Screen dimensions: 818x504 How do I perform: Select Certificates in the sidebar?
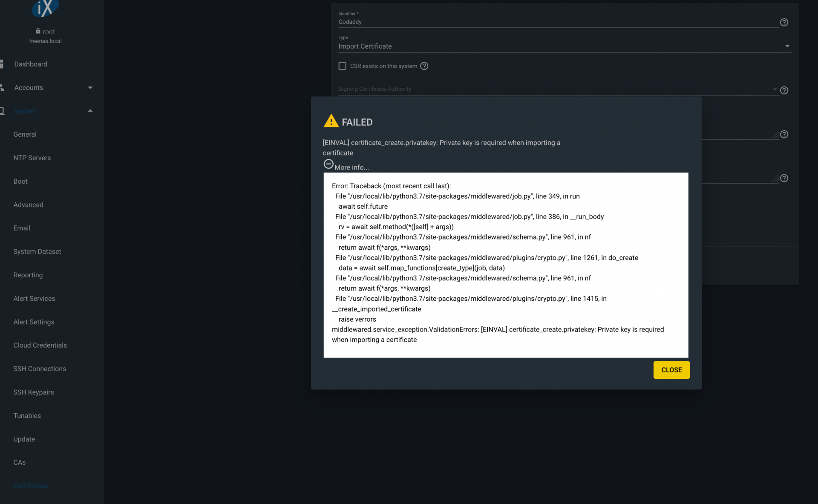coord(31,486)
